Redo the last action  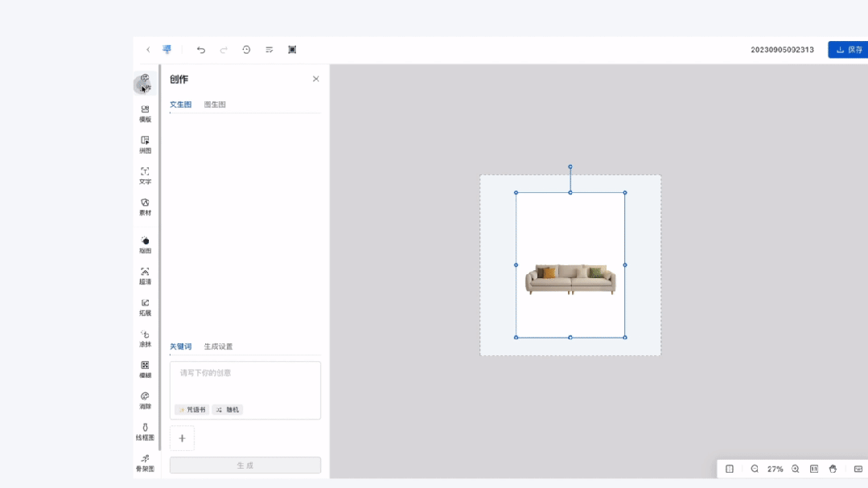point(224,50)
